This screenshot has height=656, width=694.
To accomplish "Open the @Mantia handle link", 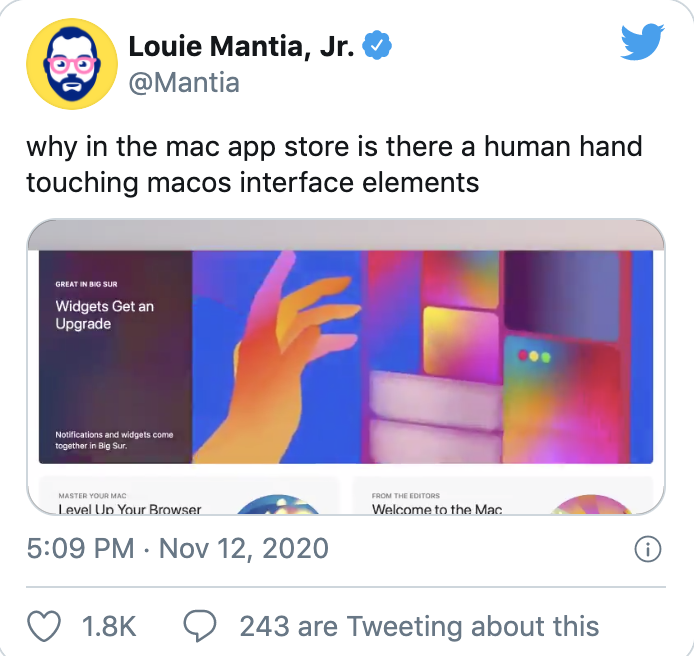I will [x=184, y=83].
